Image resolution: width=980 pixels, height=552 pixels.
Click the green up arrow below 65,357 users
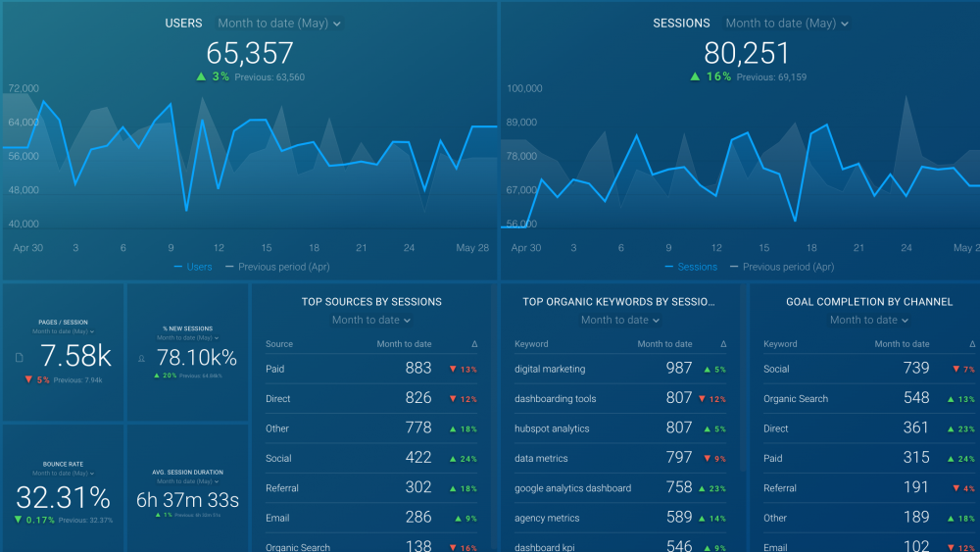201,76
